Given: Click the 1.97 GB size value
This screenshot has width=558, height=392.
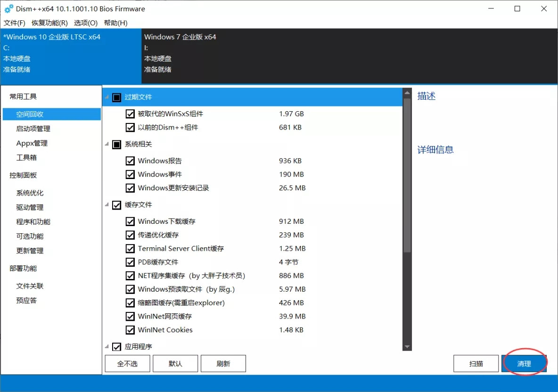Looking at the screenshot, I should tap(291, 114).
